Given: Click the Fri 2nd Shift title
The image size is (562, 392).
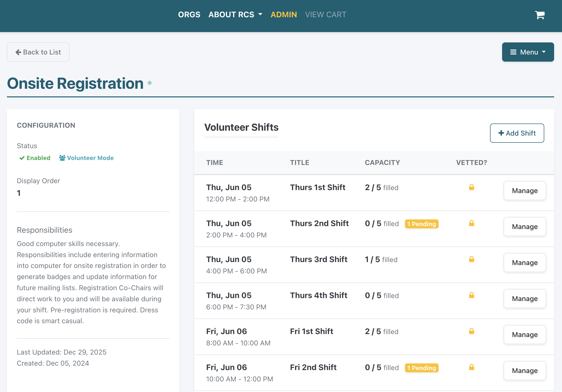Looking at the screenshot, I should 313,367.
